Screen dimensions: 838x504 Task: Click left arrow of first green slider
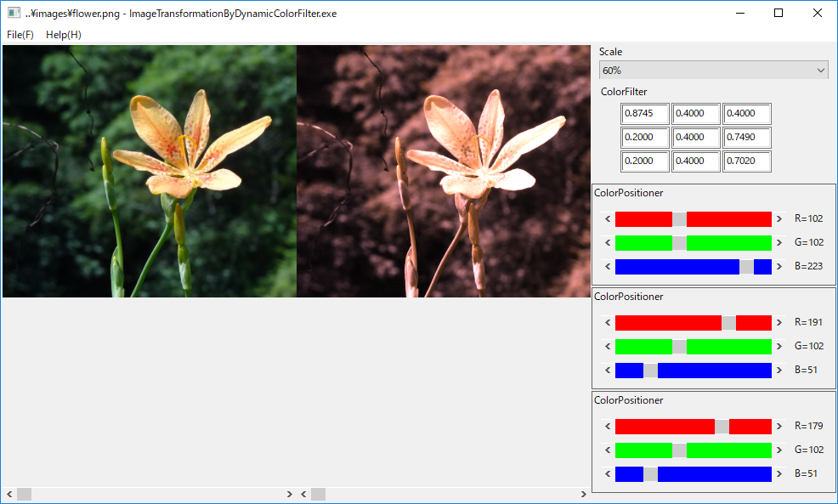(608, 243)
